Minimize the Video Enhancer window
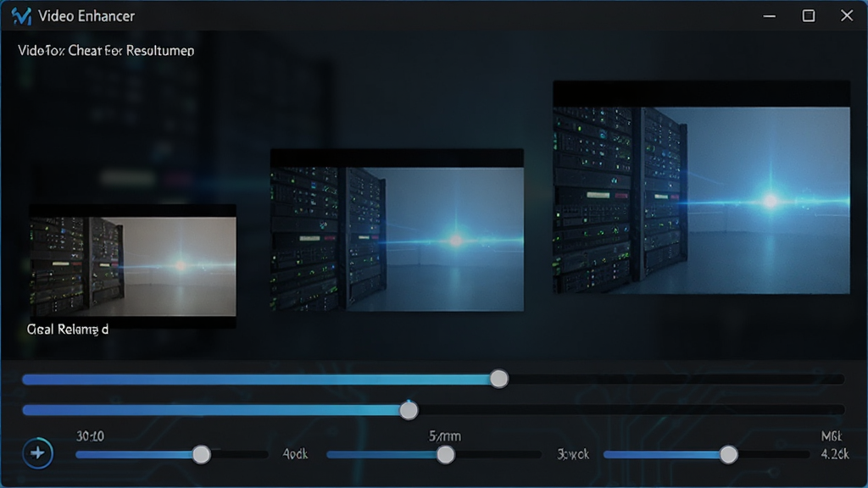Screen dimensions: 868x488 tap(769, 16)
